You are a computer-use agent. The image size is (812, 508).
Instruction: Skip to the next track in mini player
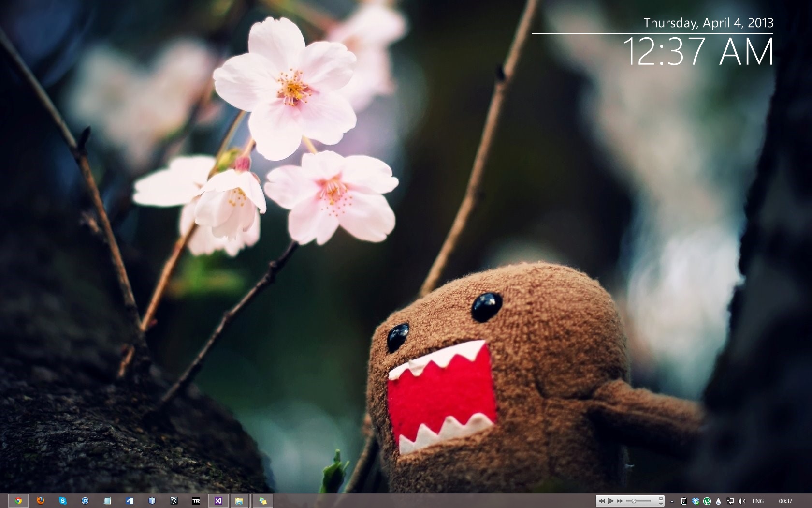click(x=620, y=501)
